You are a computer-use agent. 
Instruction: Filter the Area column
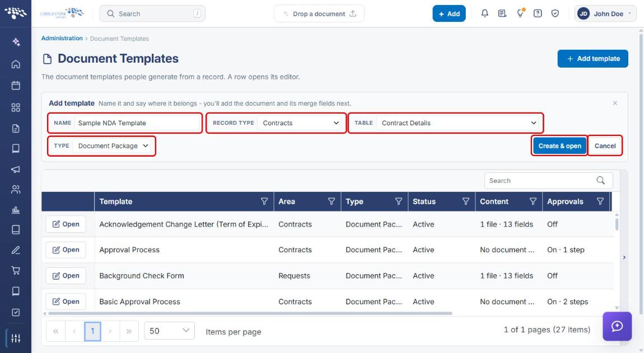coord(332,201)
